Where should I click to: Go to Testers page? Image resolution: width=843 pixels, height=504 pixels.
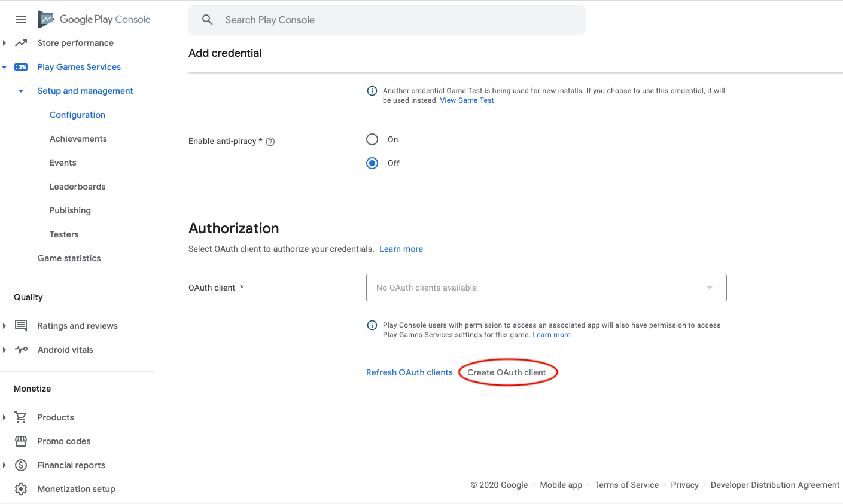click(x=64, y=234)
